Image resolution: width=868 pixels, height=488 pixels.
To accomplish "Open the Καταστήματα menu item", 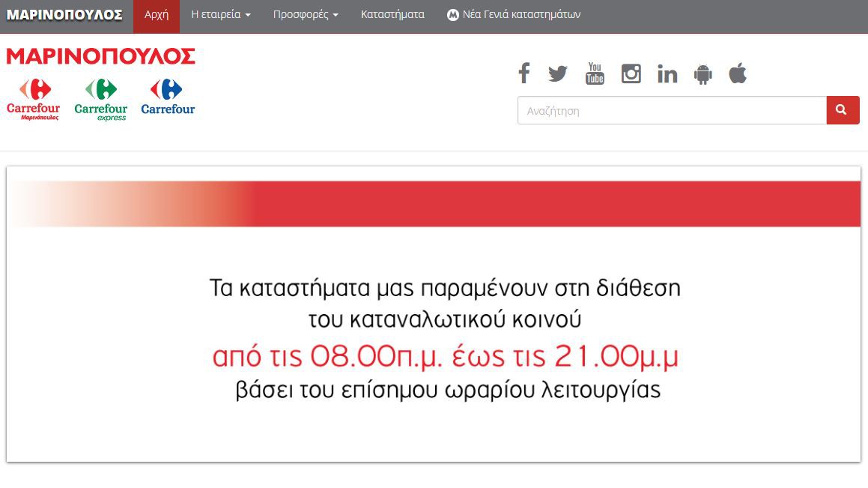I will click(392, 15).
